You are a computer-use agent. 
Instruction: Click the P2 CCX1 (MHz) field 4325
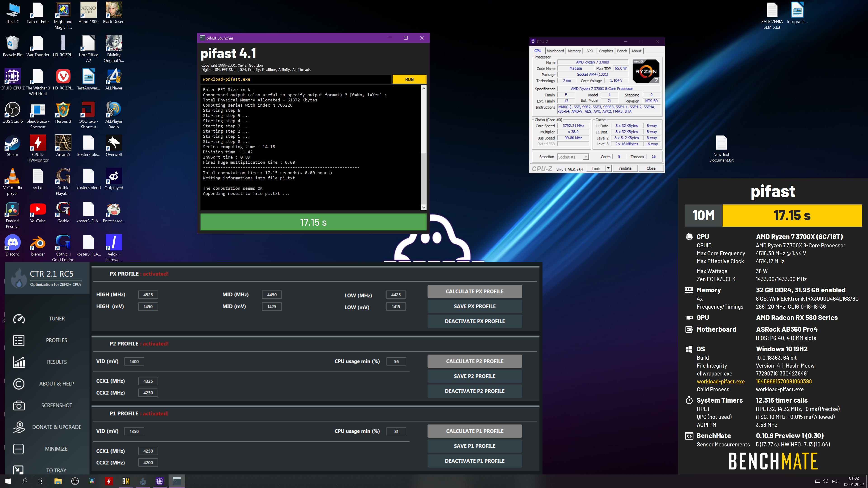(x=148, y=381)
